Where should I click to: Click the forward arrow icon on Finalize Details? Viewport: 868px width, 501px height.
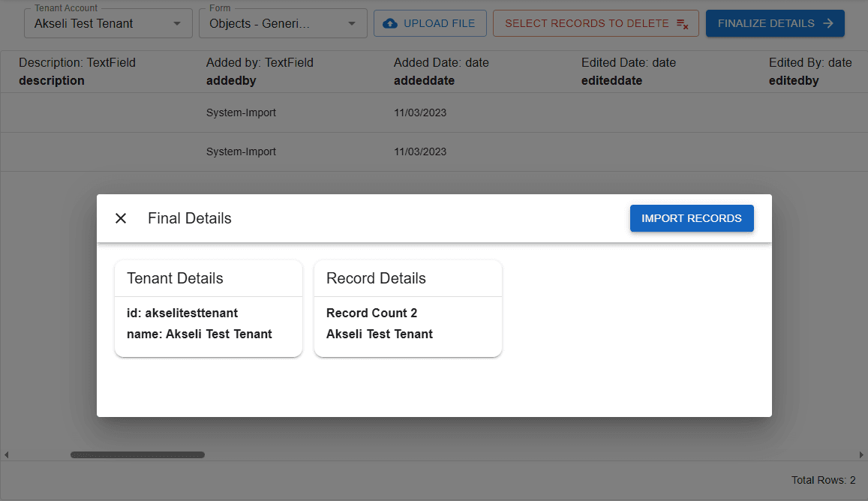(827, 23)
